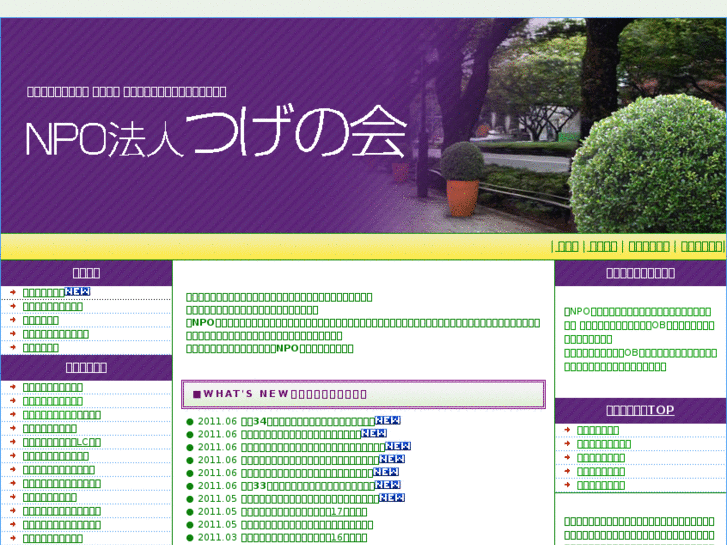Open the left sidebar link containing "LC"
This screenshot has height=545, width=727.
coord(62,442)
